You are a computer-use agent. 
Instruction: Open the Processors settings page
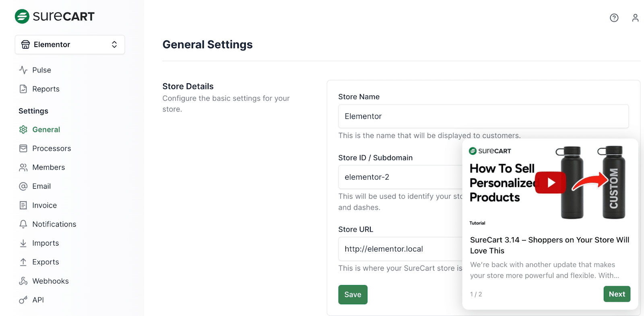(52, 148)
